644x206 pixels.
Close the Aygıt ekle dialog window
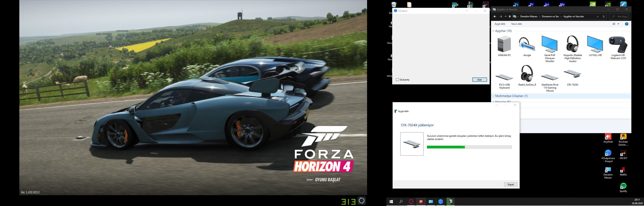pos(515,105)
